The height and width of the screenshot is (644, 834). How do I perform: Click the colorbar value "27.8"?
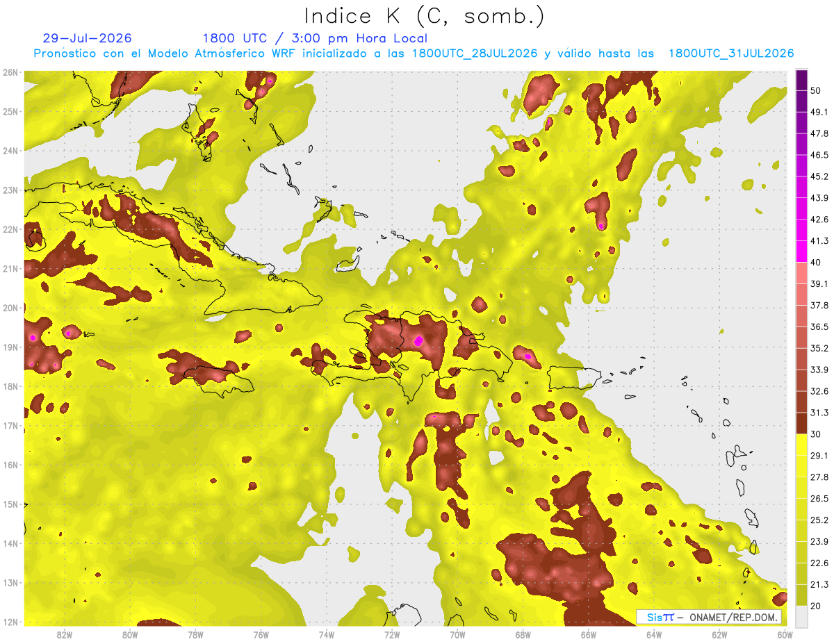(x=819, y=477)
